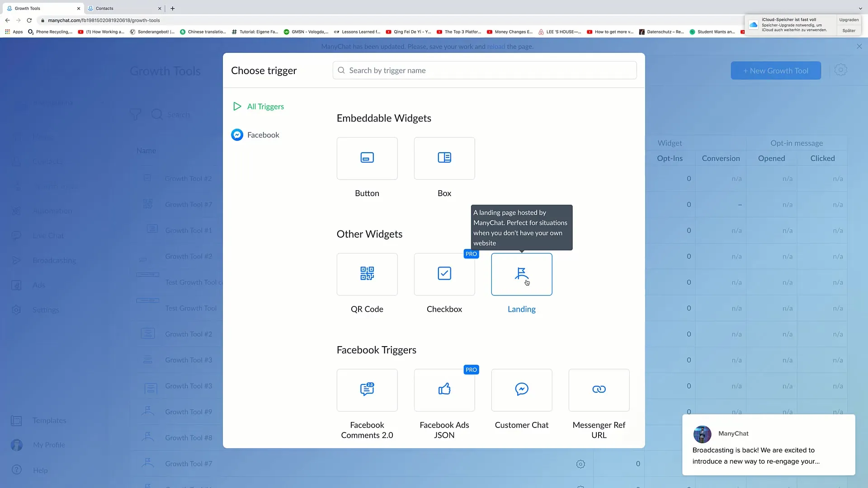
Task: Click the Search by trigger name field
Action: [485, 70]
